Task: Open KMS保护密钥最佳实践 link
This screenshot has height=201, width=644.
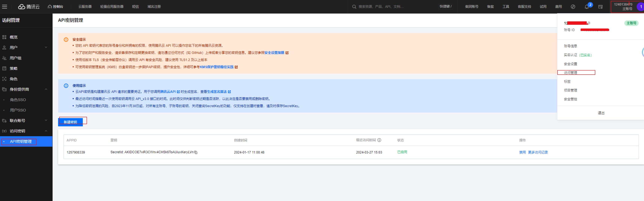Action: pyautogui.click(x=217, y=67)
